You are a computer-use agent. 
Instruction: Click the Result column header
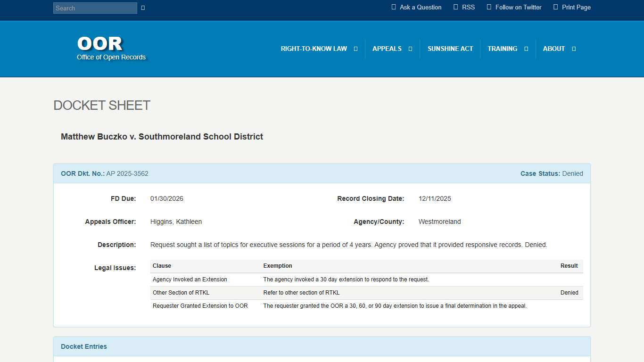point(569,266)
